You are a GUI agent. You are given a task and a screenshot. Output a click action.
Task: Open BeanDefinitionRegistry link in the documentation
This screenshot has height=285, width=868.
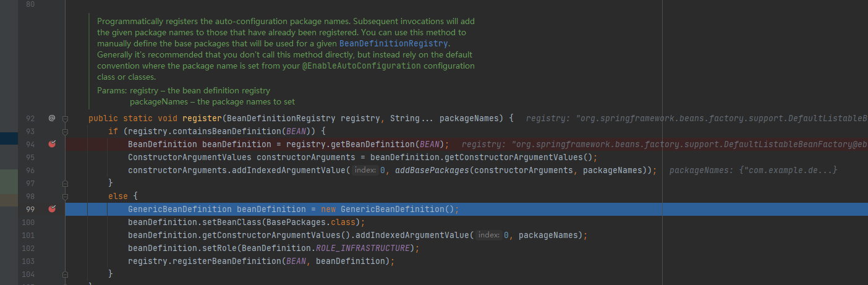(x=393, y=43)
